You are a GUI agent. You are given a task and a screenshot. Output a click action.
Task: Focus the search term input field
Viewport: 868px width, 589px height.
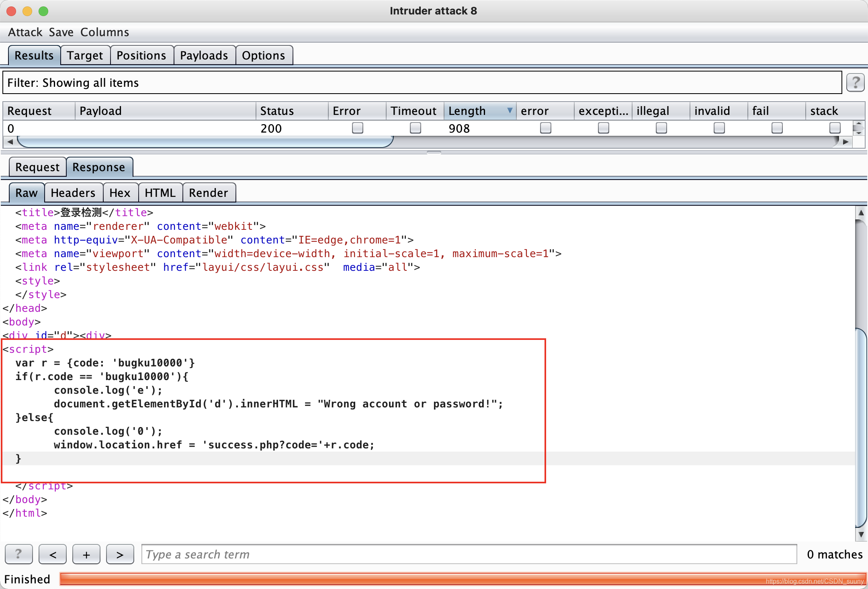[469, 554]
